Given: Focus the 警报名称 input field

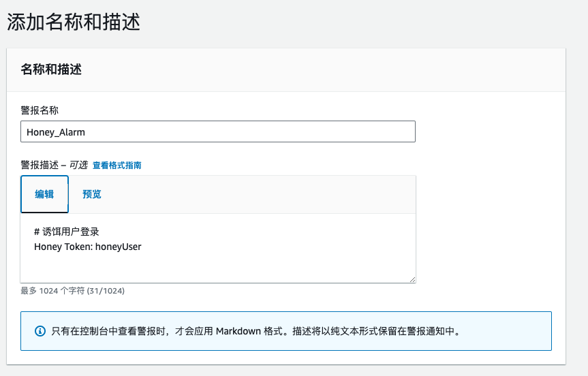Looking at the screenshot, I should point(218,131).
